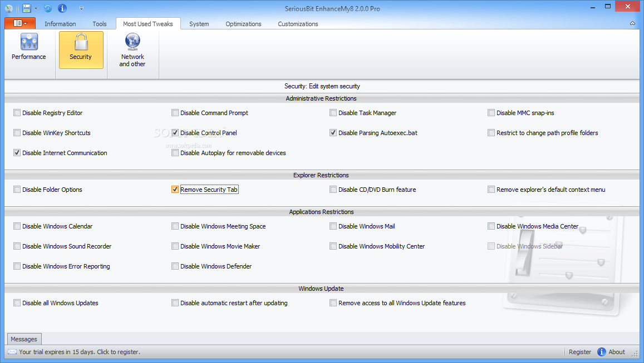Toggle Disable WinKey Shortcuts checkbox
The height and width of the screenshot is (363, 644).
tap(17, 132)
